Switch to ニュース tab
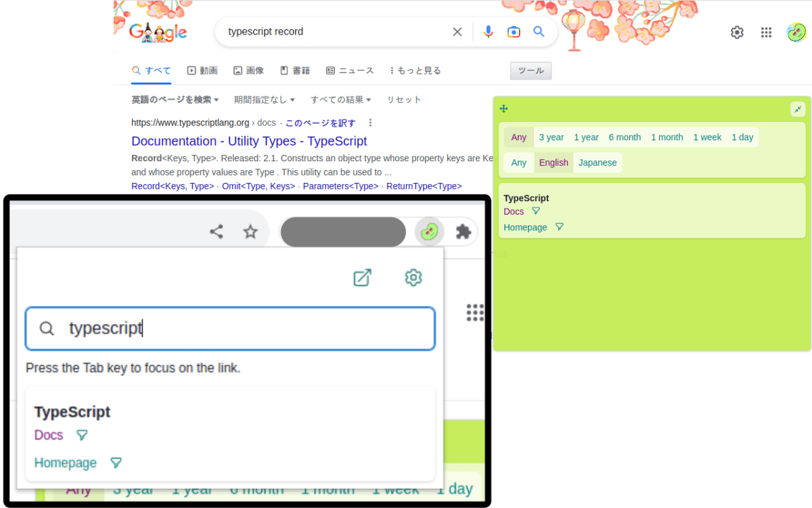The image size is (812, 508). point(350,70)
